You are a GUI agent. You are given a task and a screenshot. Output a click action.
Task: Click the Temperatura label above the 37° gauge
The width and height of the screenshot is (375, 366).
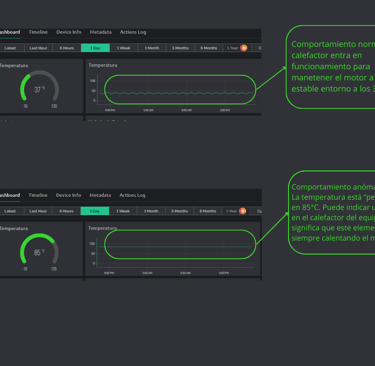(14, 66)
